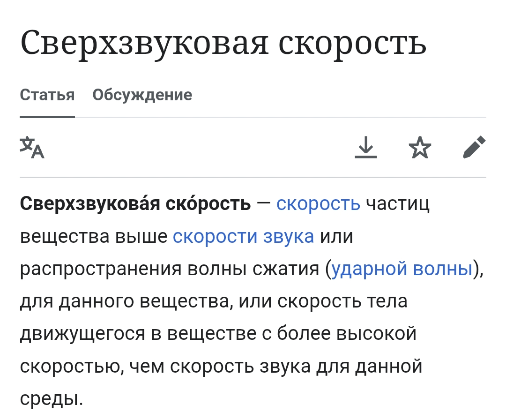Screen dimensions: 506x420
Task: Edit the article using the pencil icon
Action: click(474, 147)
